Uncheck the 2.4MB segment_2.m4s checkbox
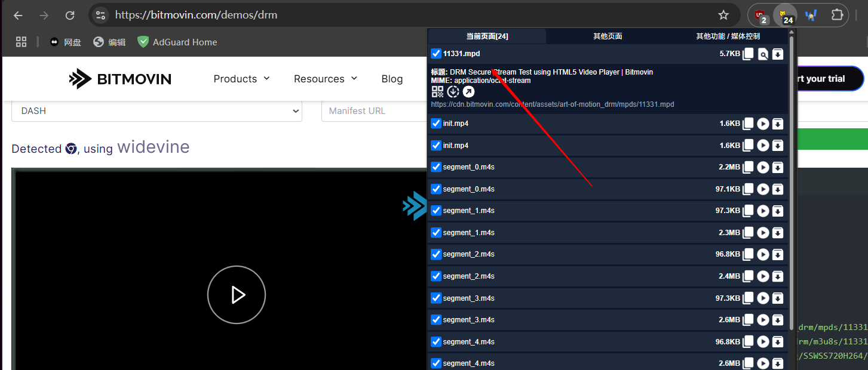The image size is (868, 370). (436, 276)
